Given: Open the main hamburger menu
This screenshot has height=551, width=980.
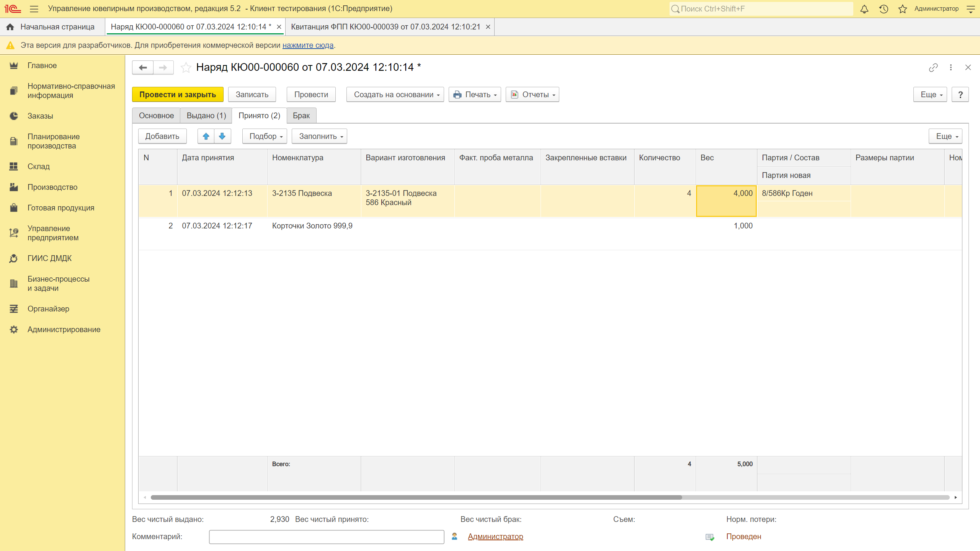Looking at the screenshot, I should 34,9.
